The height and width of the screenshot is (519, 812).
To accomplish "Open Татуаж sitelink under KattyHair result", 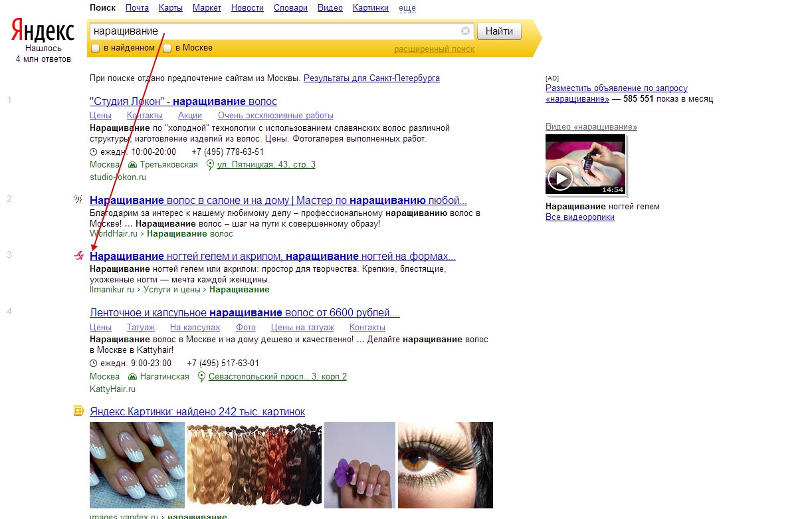I will [141, 328].
